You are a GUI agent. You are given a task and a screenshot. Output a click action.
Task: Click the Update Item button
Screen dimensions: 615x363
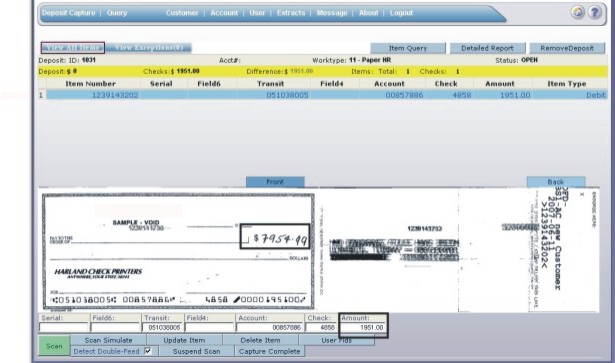point(184,340)
